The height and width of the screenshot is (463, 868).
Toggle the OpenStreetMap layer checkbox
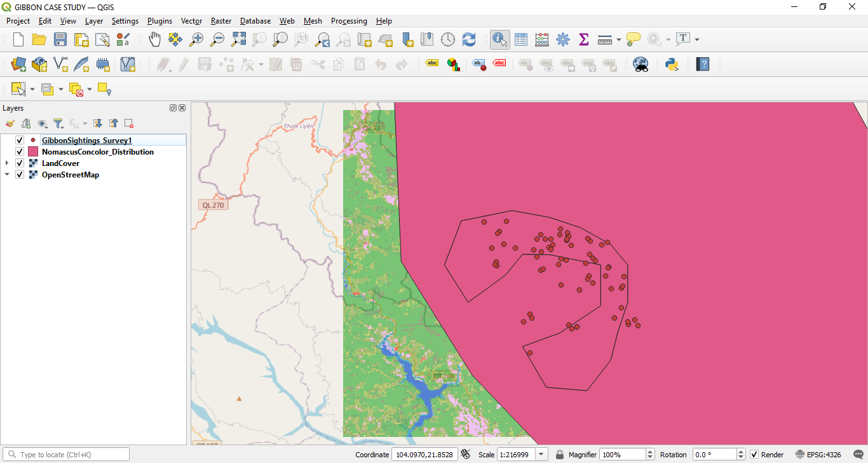click(20, 175)
